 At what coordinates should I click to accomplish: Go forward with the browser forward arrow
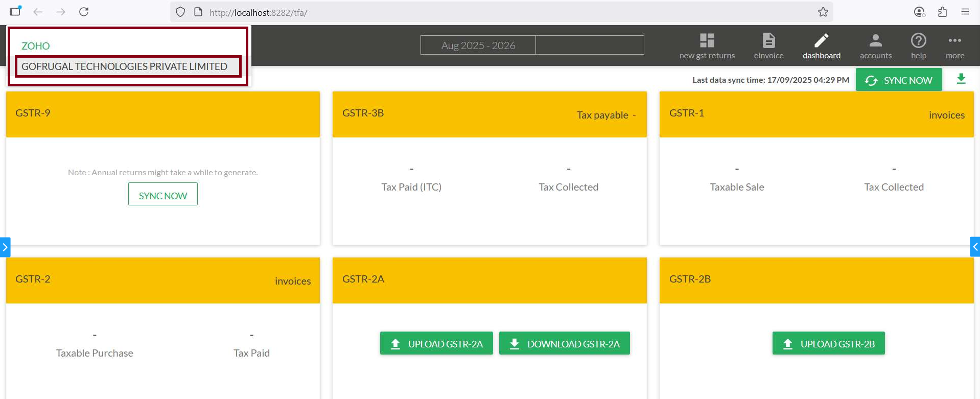pyautogui.click(x=61, y=12)
